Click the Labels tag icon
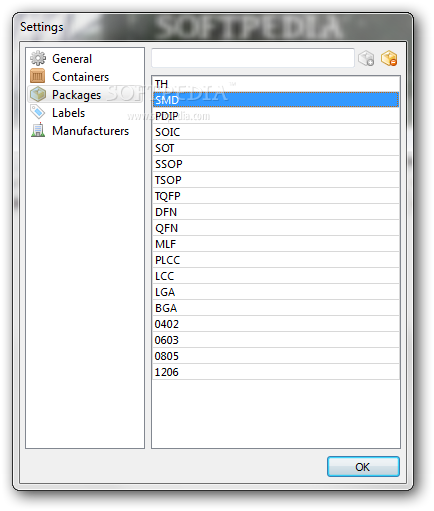This screenshot has height=511, width=434. [38, 112]
